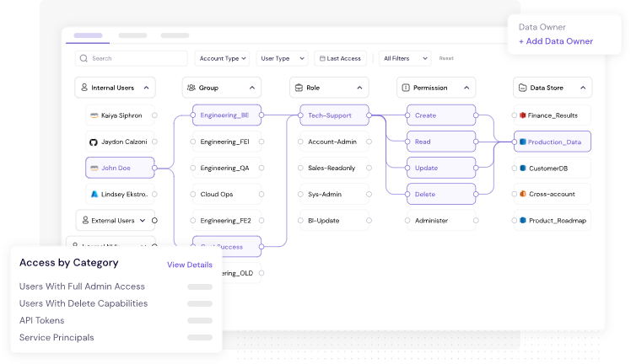Select the John Doe user node
Viewport: 631px width, 364px height.
pos(120,168)
